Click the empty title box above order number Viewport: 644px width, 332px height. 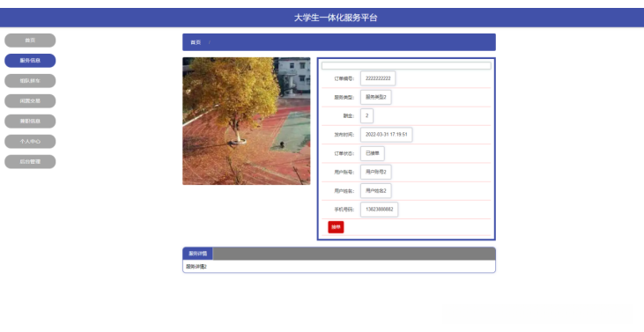[406, 66]
